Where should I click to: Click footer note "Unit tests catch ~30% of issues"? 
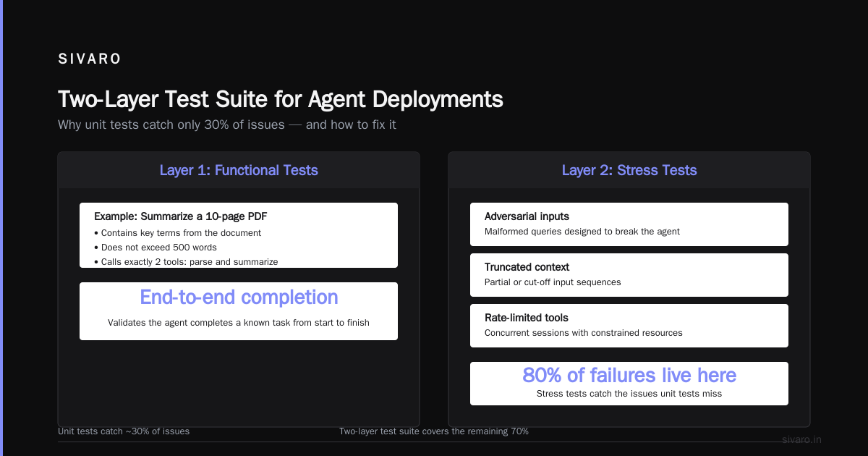pos(124,431)
